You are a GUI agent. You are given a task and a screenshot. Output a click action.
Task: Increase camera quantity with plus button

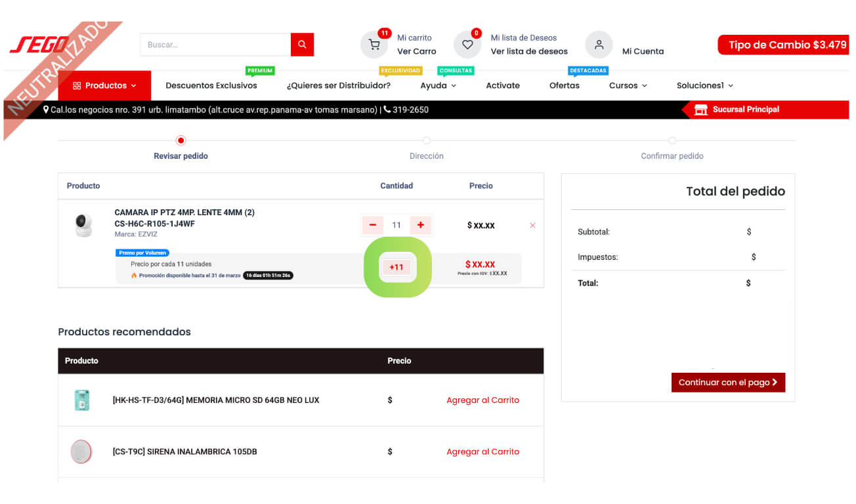pyautogui.click(x=421, y=225)
